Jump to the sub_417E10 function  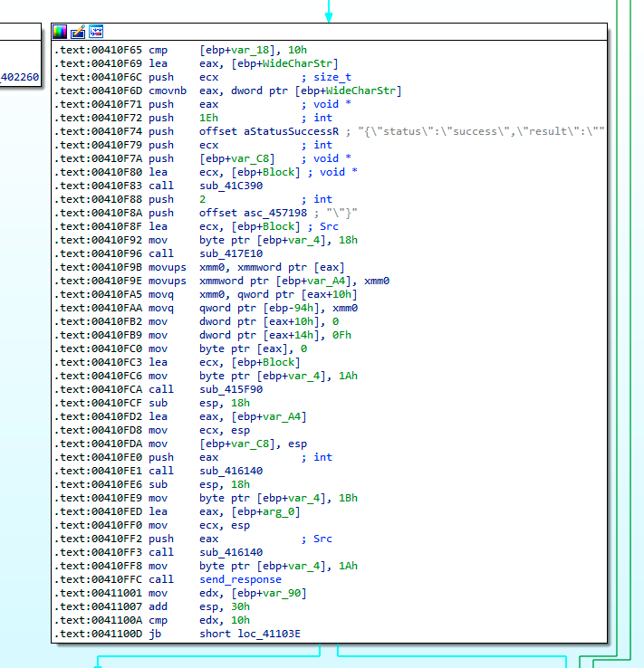[226, 253]
